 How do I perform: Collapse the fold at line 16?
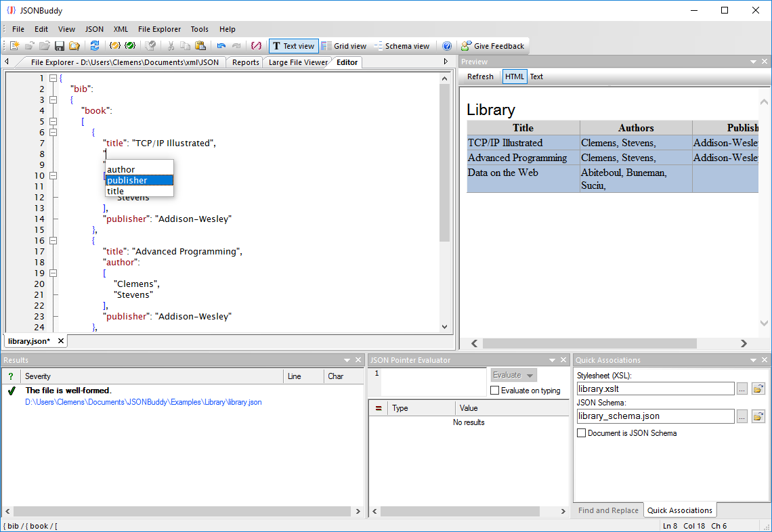pyautogui.click(x=53, y=240)
